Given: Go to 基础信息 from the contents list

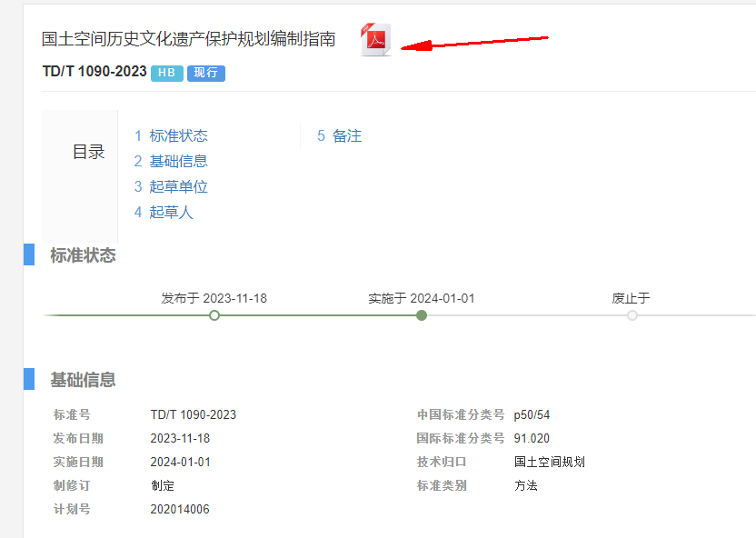Looking at the screenshot, I should coord(171,161).
